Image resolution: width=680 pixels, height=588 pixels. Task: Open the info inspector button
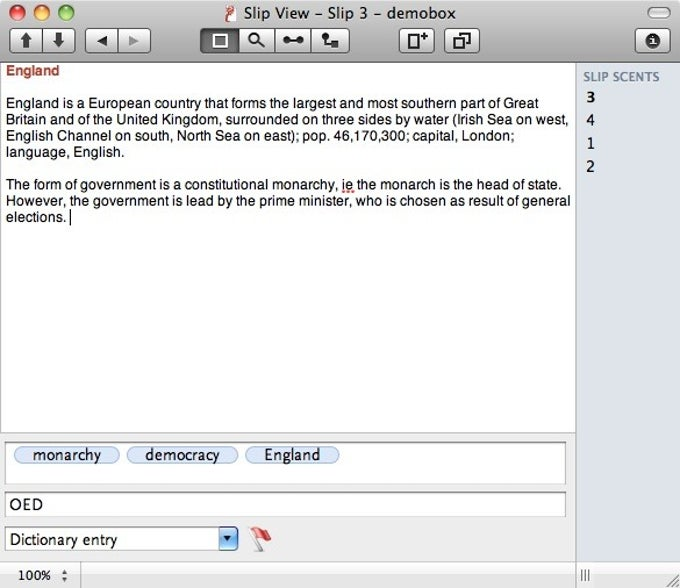tap(652, 41)
